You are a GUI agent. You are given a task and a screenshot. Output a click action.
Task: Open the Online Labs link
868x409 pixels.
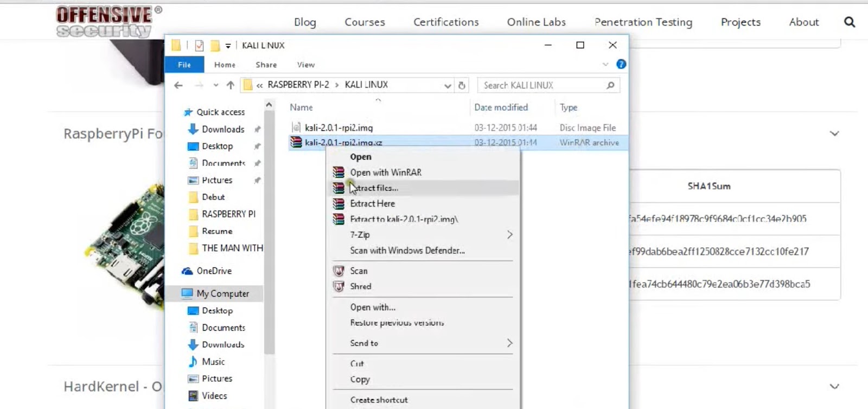(x=537, y=22)
